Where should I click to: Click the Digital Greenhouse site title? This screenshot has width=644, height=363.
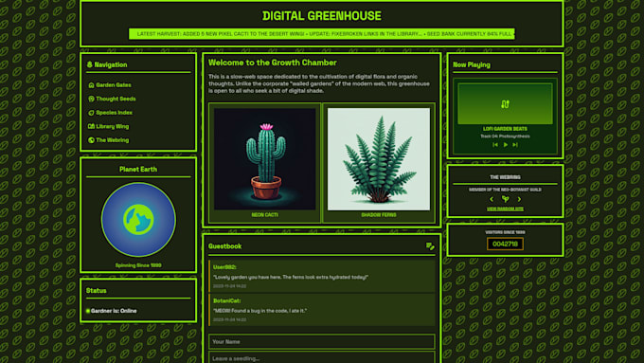322,15
